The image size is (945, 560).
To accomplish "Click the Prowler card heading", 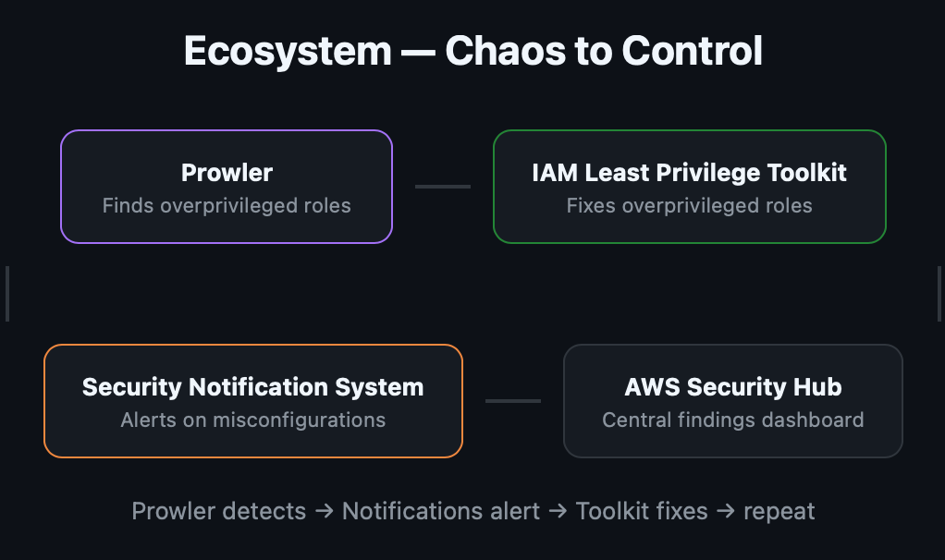I will [227, 173].
